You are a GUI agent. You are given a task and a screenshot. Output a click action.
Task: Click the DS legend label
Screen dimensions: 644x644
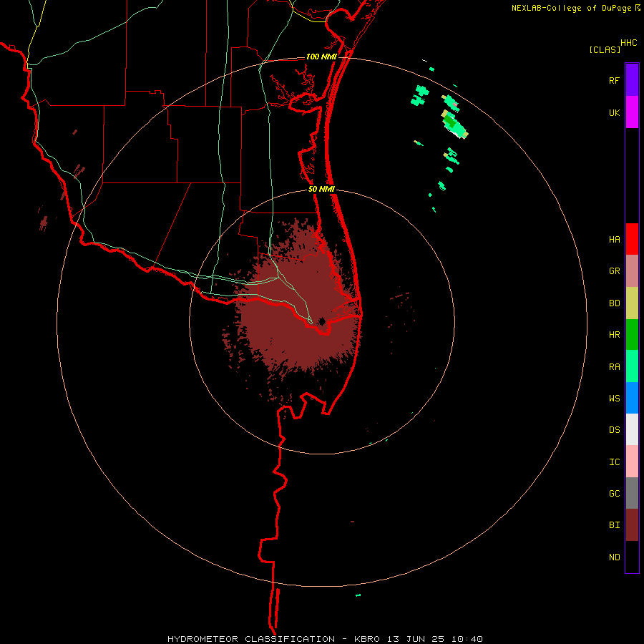pyautogui.click(x=614, y=430)
